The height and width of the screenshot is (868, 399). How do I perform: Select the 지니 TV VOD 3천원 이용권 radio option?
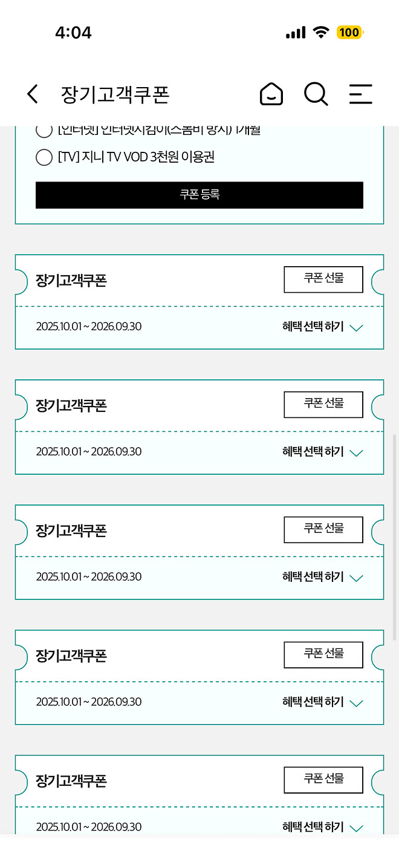point(44,157)
